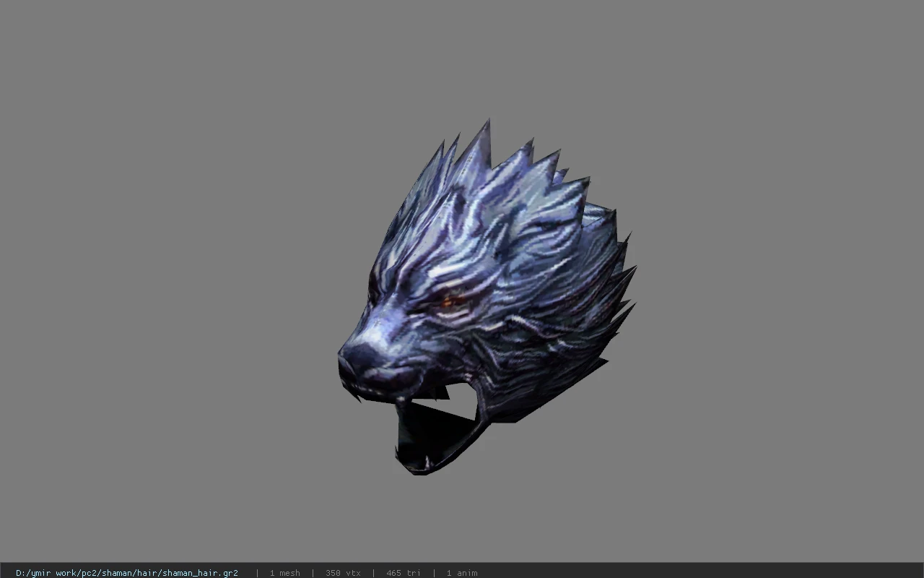Click the shaman_hair.gr2 file path
This screenshot has width=924, height=578.
127,573
